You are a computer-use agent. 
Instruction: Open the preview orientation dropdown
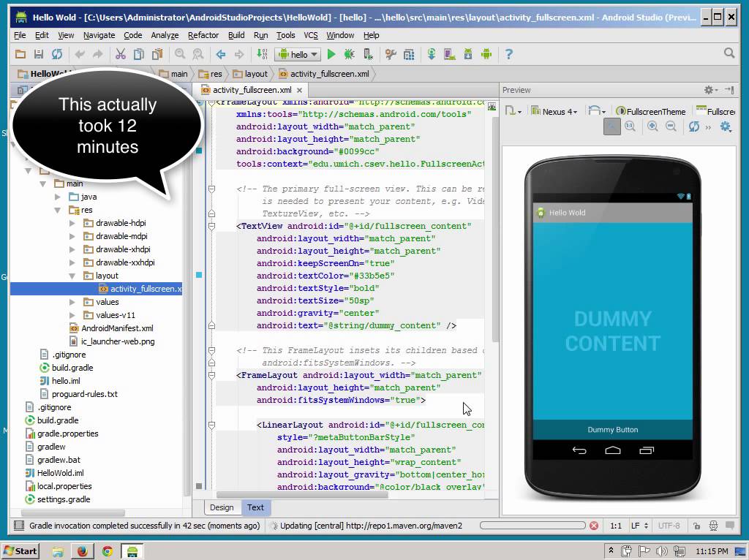[597, 111]
